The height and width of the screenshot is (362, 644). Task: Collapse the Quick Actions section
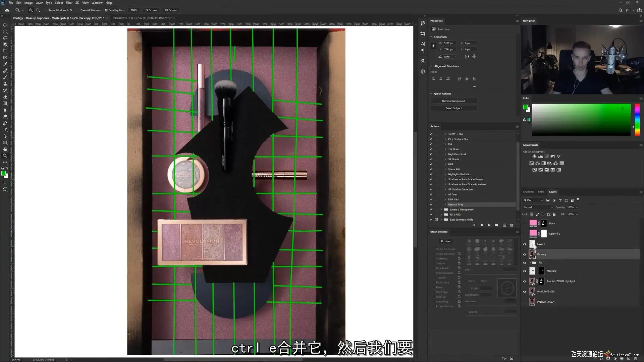click(431, 94)
